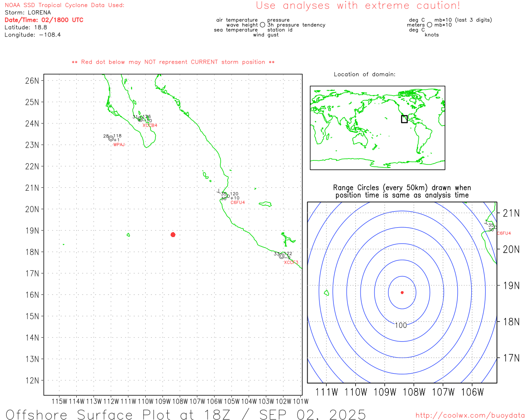Click the '26N' latitude axis label
Viewport: 525px width, 420px height.
[x=32, y=80]
